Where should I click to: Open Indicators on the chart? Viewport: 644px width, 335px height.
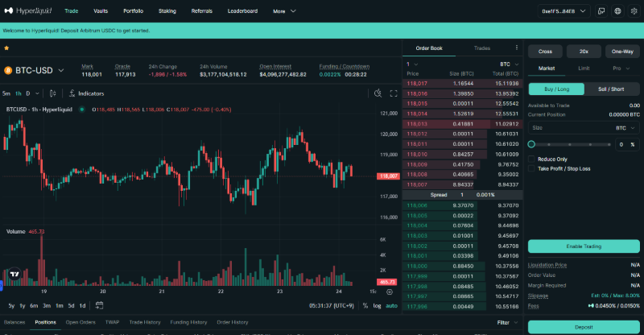pos(87,93)
